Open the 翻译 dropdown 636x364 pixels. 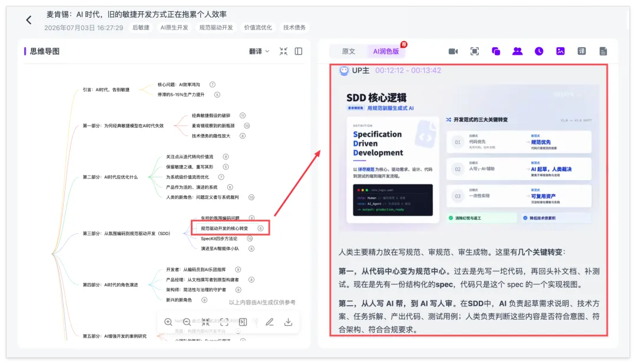click(x=259, y=51)
